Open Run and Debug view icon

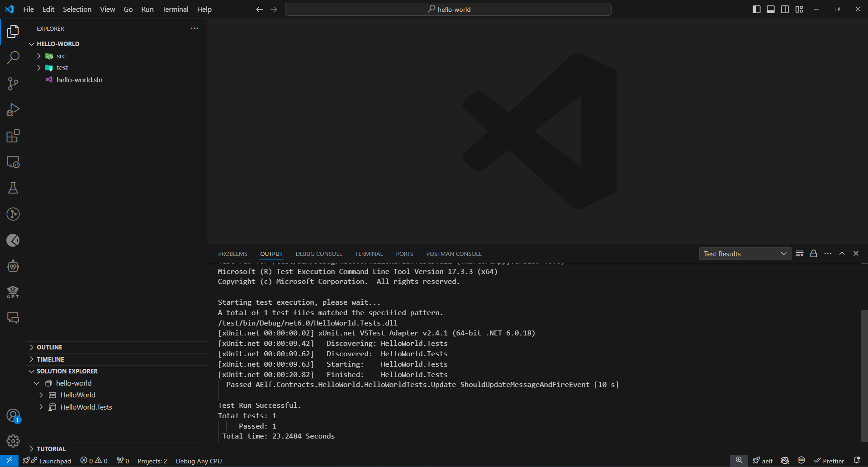coord(13,110)
